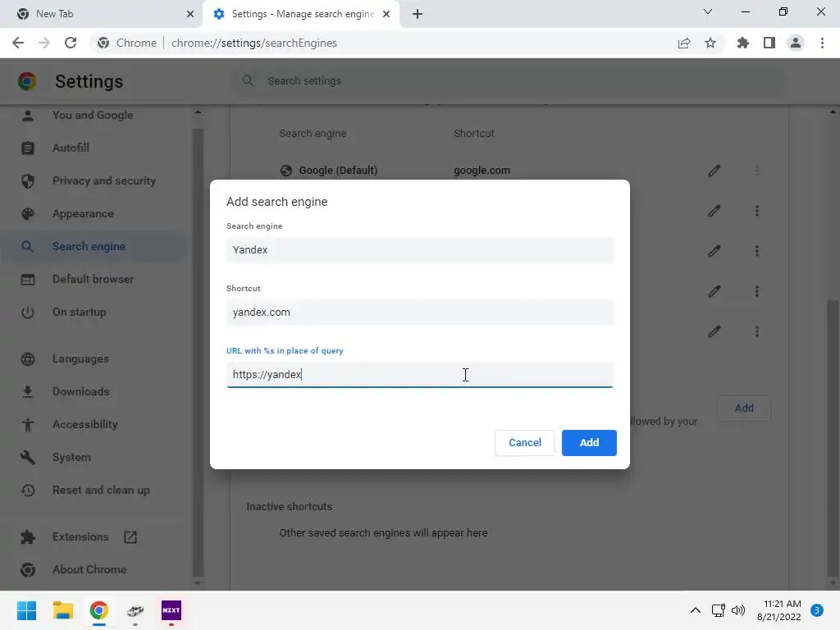Focus the Shortcut field containing yandex.com

(x=419, y=312)
